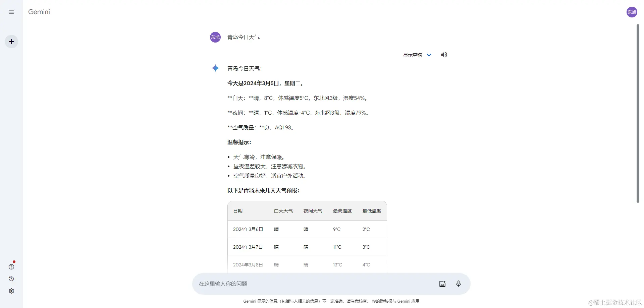The height and width of the screenshot is (308, 644).
Task: Click the 温馨提示 heading
Action: [239, 142]
